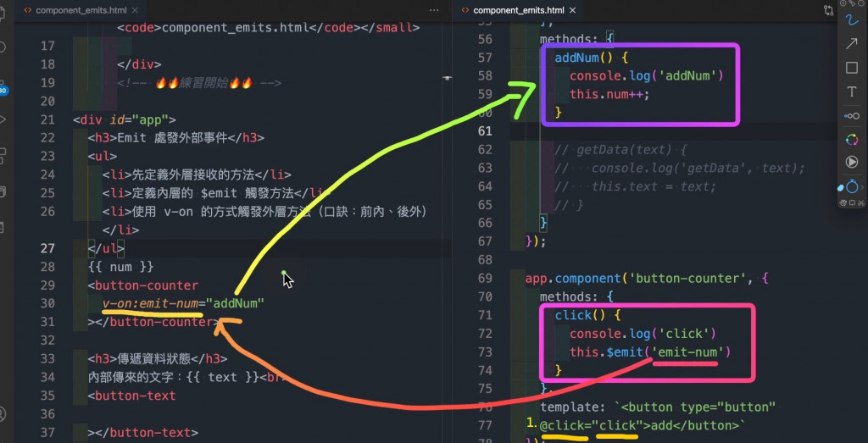Select the text annotation tool

pos(851,91)
